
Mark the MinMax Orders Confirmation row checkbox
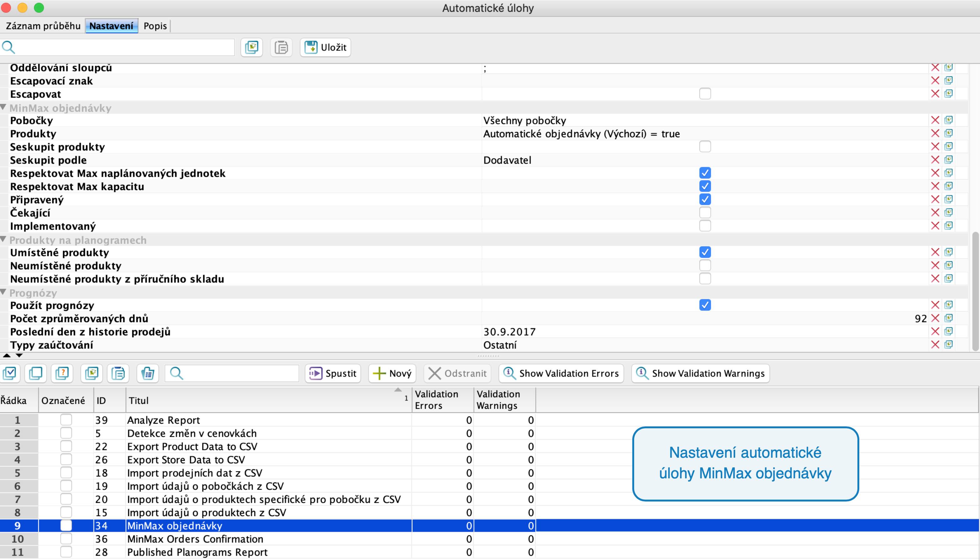pos(66,538)
